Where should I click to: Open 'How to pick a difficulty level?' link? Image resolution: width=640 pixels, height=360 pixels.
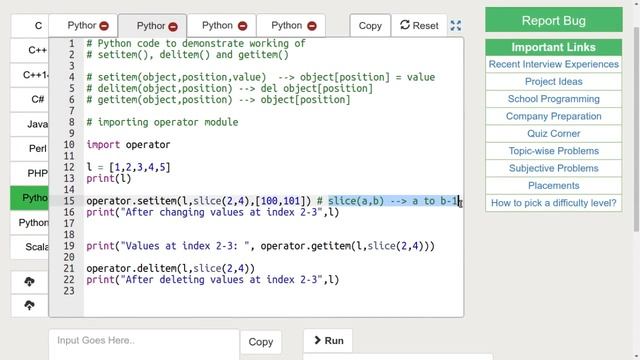coord(553,203)
